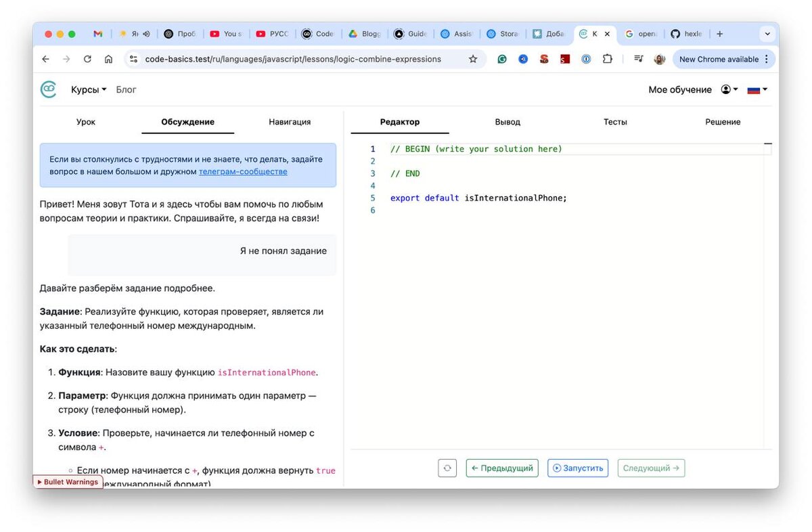The width and height of the screenshot is (812, 532).
Task: Reset the code with the refresh icon
Action: coord(447,468)
